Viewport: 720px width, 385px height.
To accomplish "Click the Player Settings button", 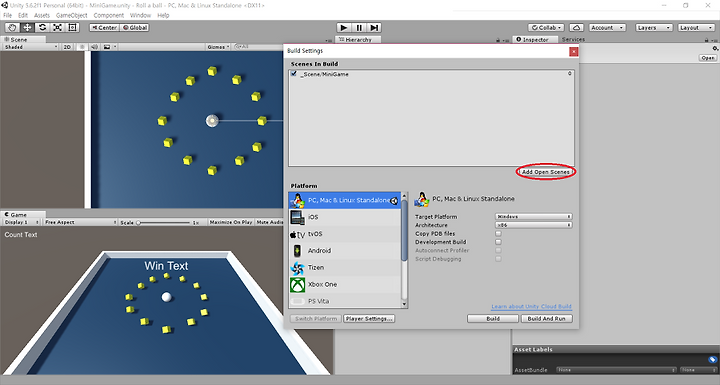I will [369, 318].
